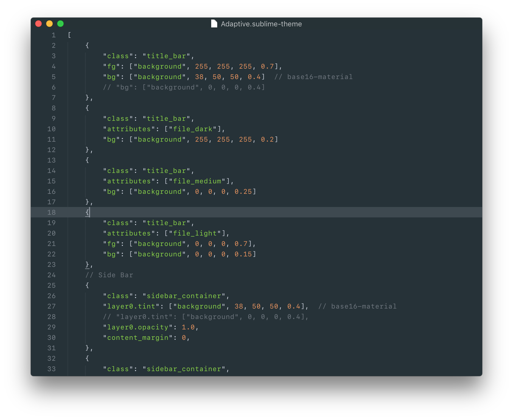This screenshot has height=420, width=513.
Task: Place cursor on the "file_dark" attribute string
Action: pyautogui.click(x=193, y=129)
